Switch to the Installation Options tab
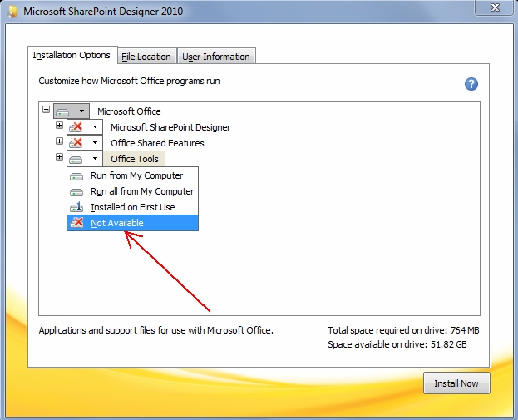Viewport: 518px width, 420px height. (x=72, y=55)
